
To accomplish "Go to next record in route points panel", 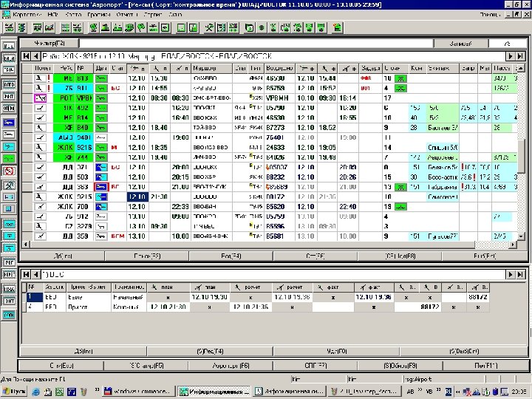I will click(510, 274).
